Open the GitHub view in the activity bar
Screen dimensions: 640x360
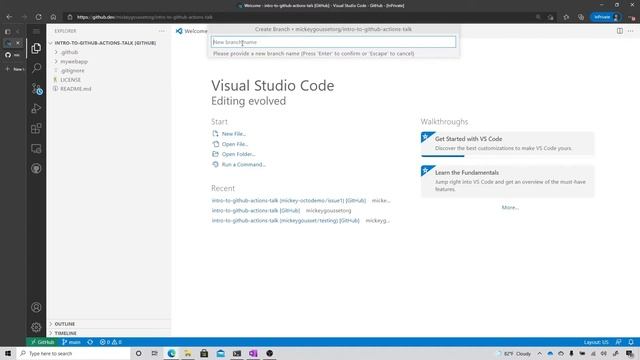[x=36, y=169]
